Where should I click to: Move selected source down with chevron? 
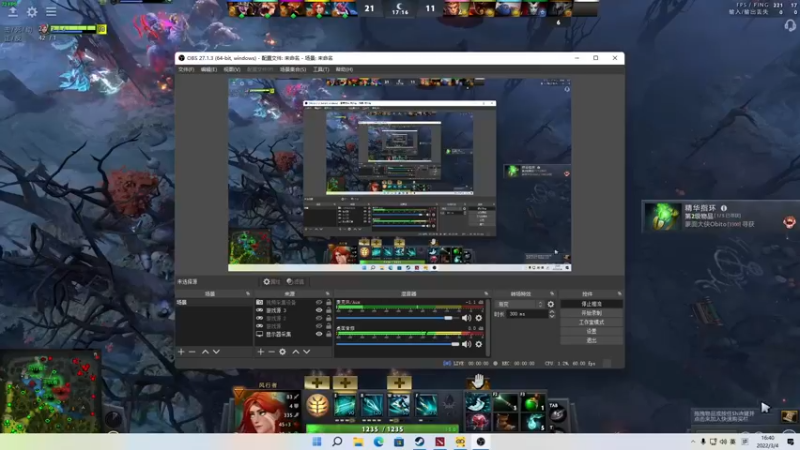(x=307, y=352)
